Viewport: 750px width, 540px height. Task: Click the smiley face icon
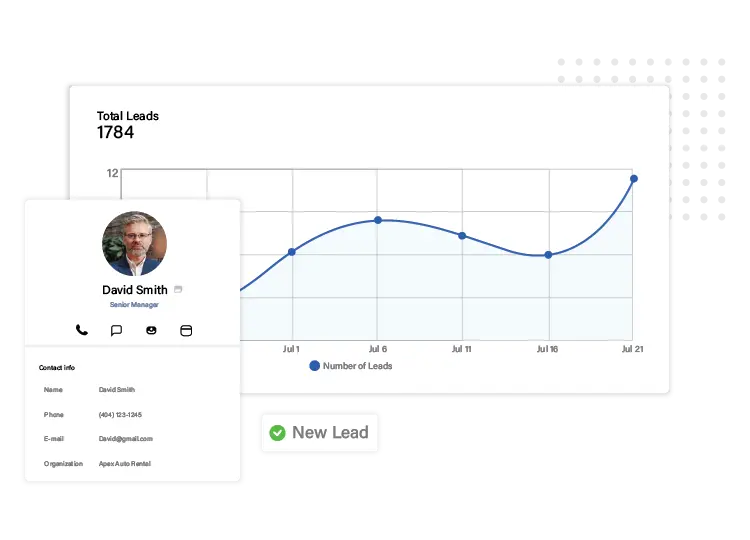(x=151, y=330)
